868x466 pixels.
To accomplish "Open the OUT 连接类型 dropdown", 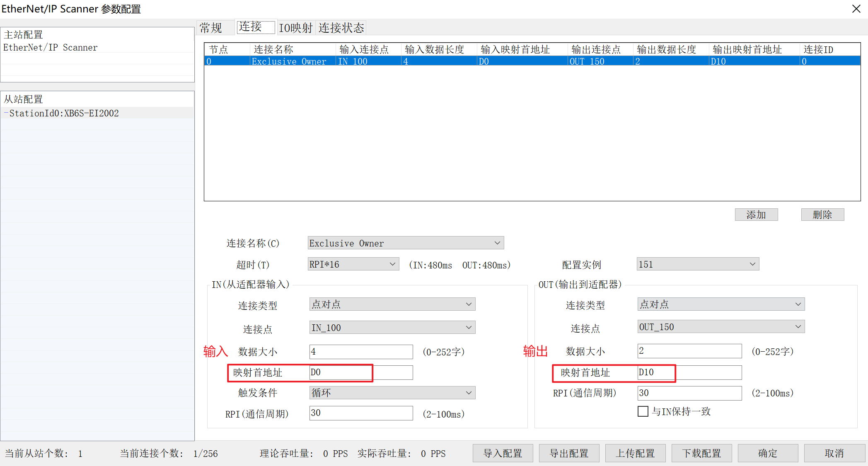I will point(721,304).
